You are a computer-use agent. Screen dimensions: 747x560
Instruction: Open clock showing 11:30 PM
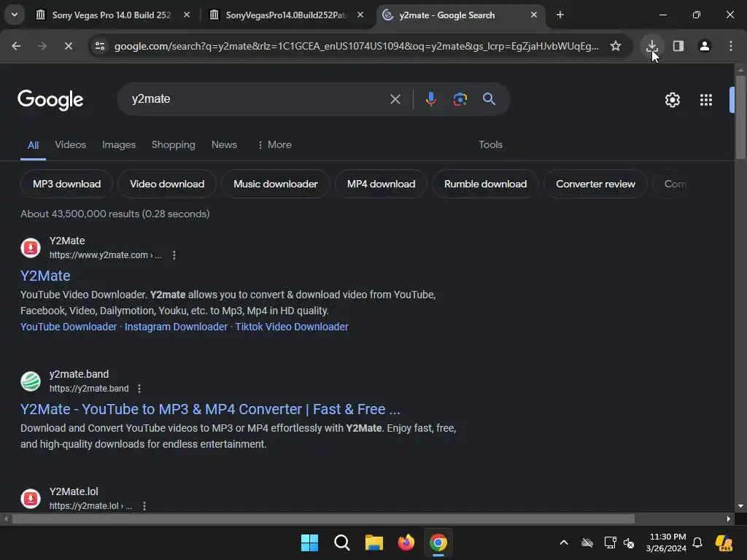coord(667,542)
